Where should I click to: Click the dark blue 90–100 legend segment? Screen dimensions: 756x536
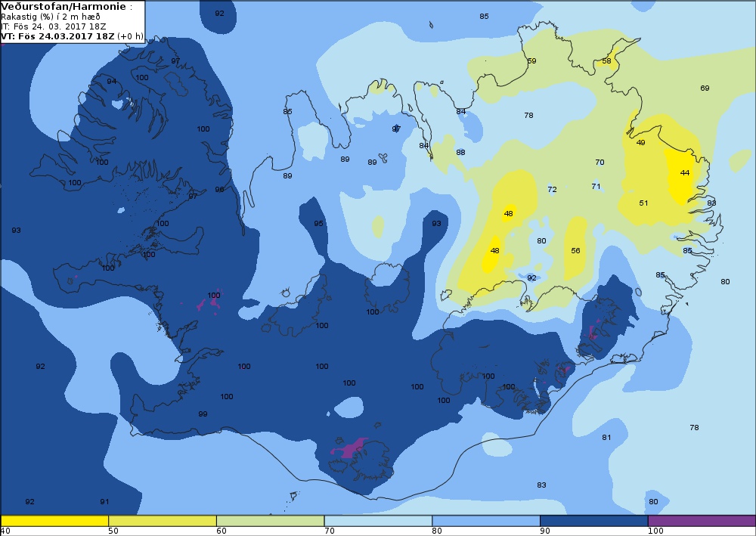tap(594, 521)
